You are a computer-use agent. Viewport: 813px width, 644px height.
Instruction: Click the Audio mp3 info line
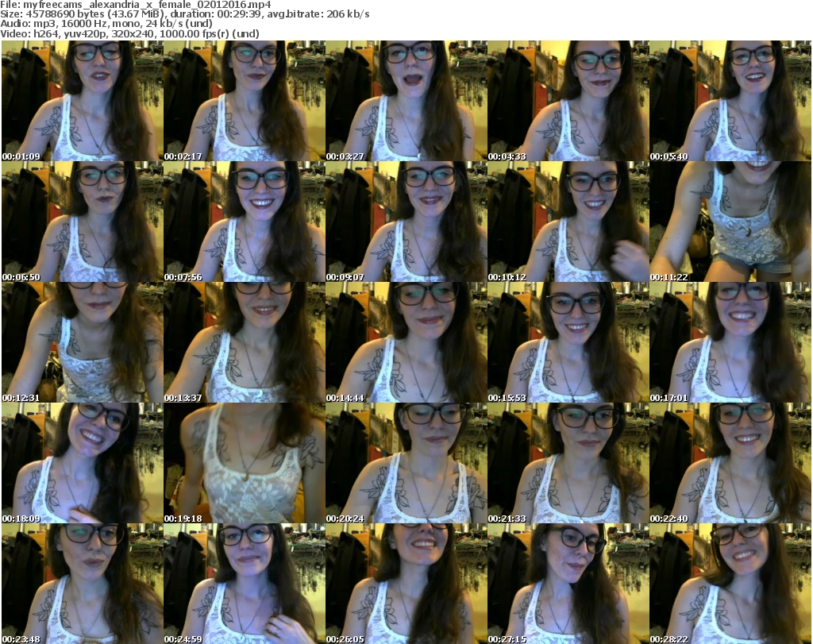coord(106,24)
